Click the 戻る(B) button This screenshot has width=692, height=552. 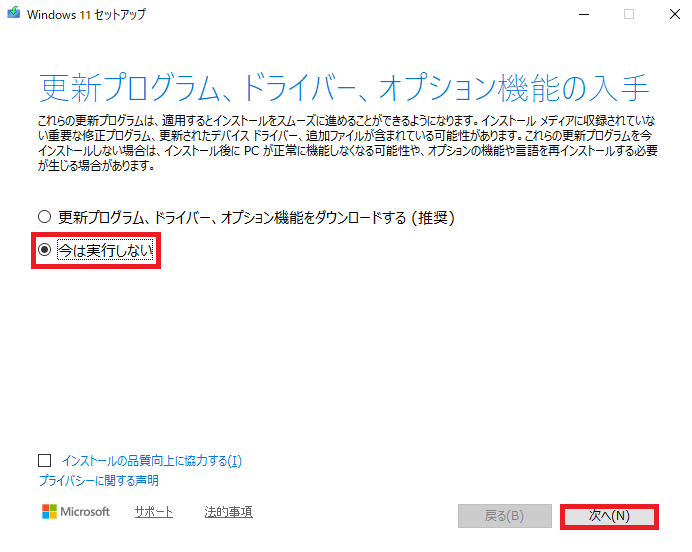(x=503, y=516)
